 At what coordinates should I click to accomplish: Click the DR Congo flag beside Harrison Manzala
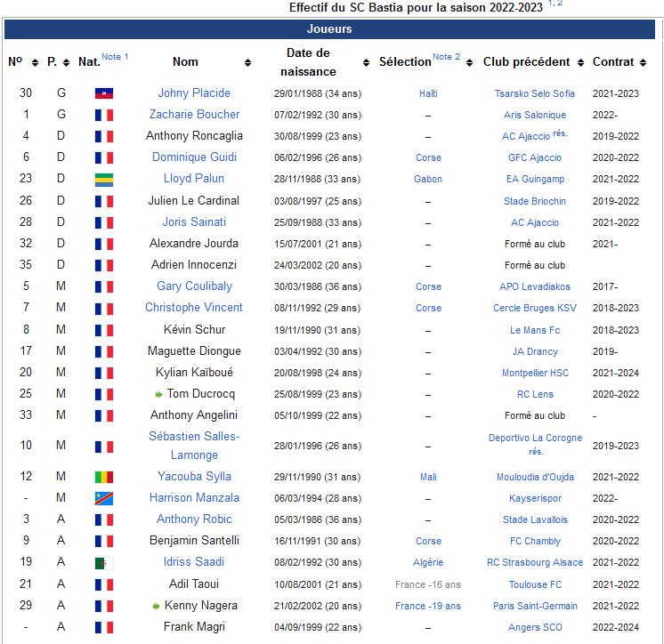[x=104, y=498]
